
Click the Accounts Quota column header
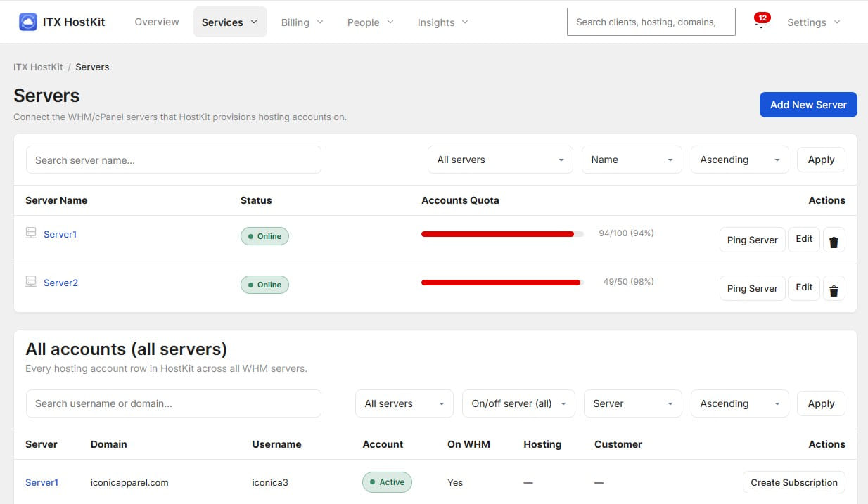[460, 200]
